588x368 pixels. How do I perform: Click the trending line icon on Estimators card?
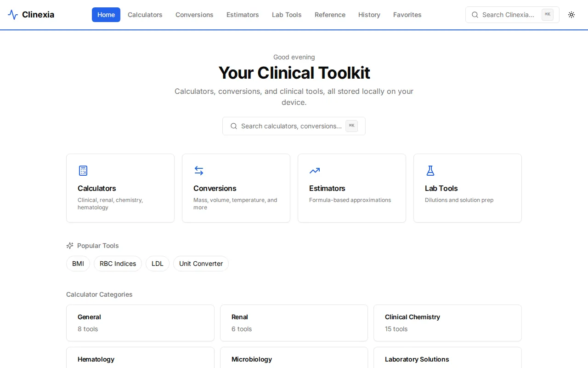tap(315, 171)
